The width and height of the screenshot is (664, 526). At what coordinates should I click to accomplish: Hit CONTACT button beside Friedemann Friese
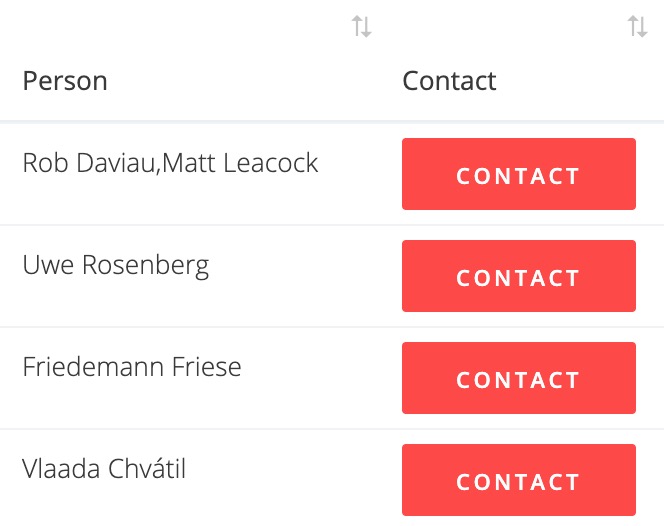click(518, 378)
